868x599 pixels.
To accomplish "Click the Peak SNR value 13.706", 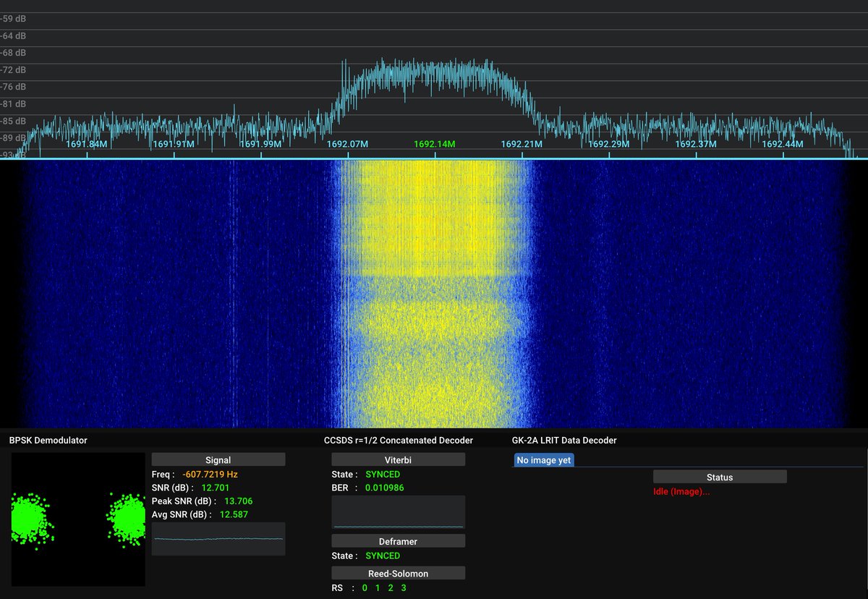I will coord(239,501).
